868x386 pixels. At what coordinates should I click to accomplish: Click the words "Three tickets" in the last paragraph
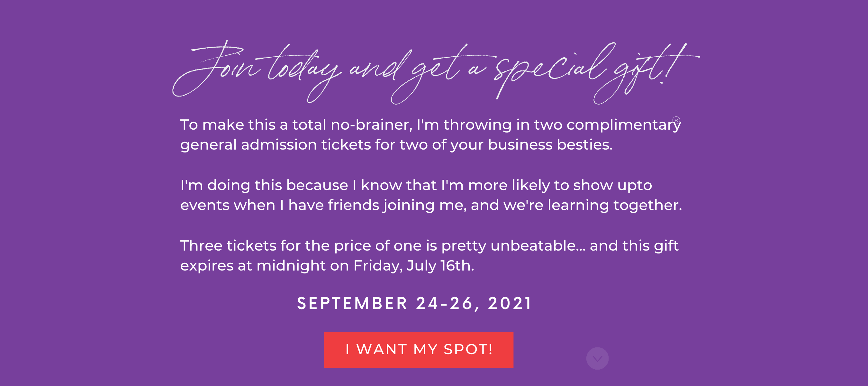(x=228, y=245)
